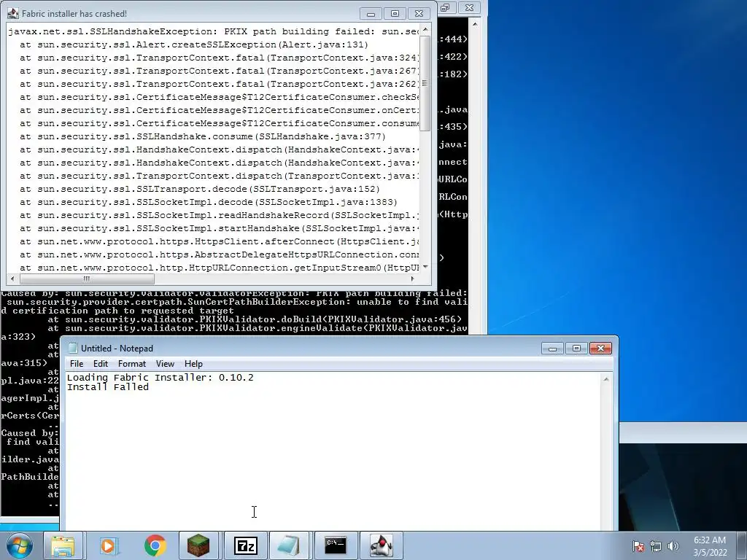747x560 pixels.
Task: Show calendar via clock 6:32 AM
Action: (x=710, y=546)
